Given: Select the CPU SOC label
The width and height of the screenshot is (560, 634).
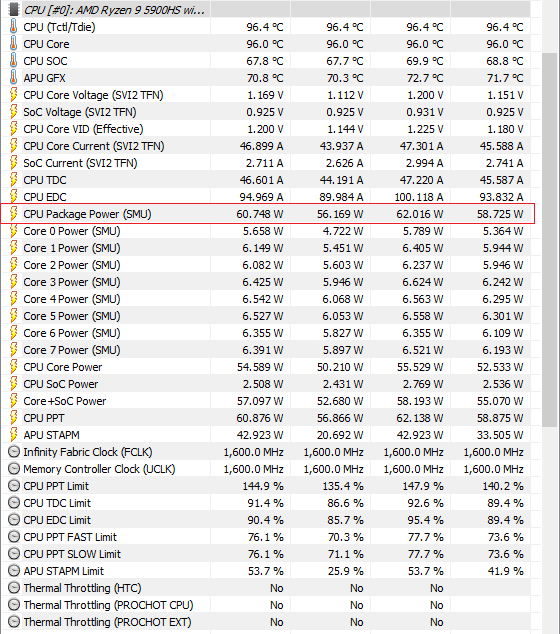Looking at the screenshot, I should tap(45, 61).
